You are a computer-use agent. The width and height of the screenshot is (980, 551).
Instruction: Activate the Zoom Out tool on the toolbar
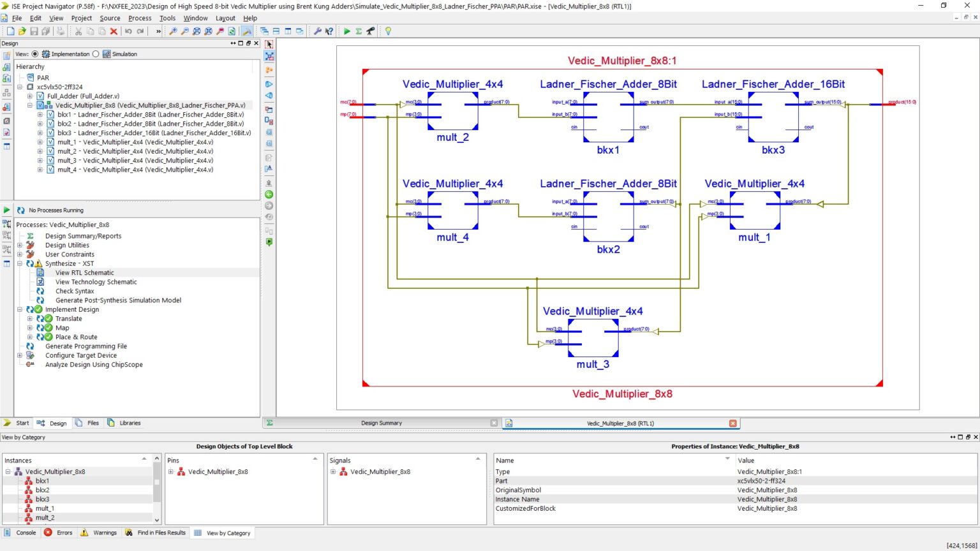[x=184, y=31]
